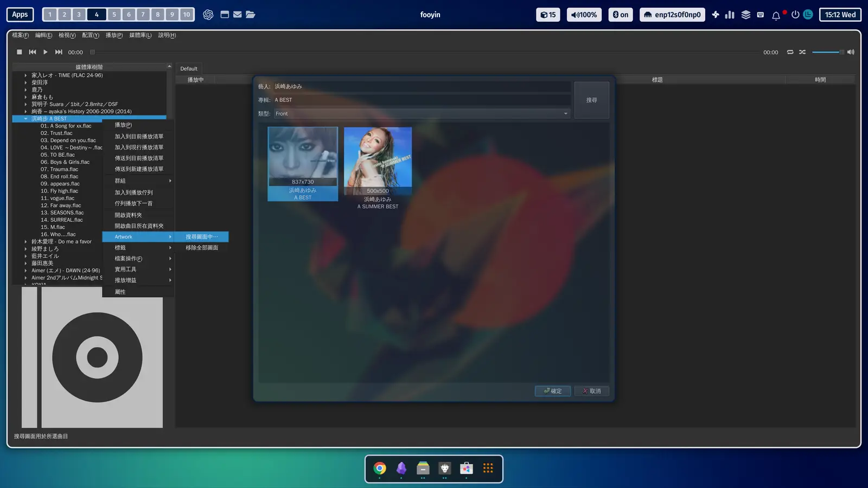Click the Bluetooth on indicator

621,15
